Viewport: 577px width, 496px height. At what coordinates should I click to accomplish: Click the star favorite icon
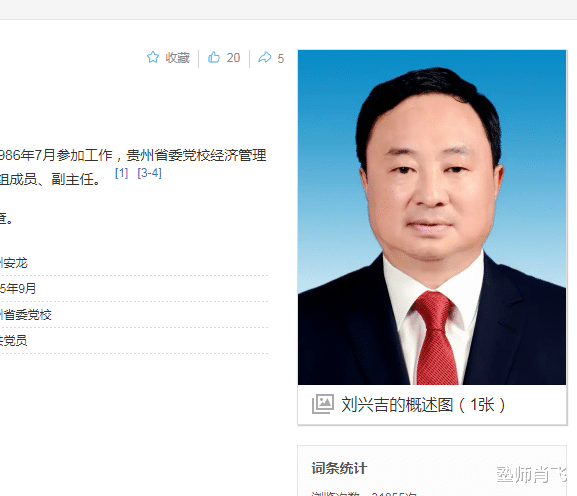(153, 58)
